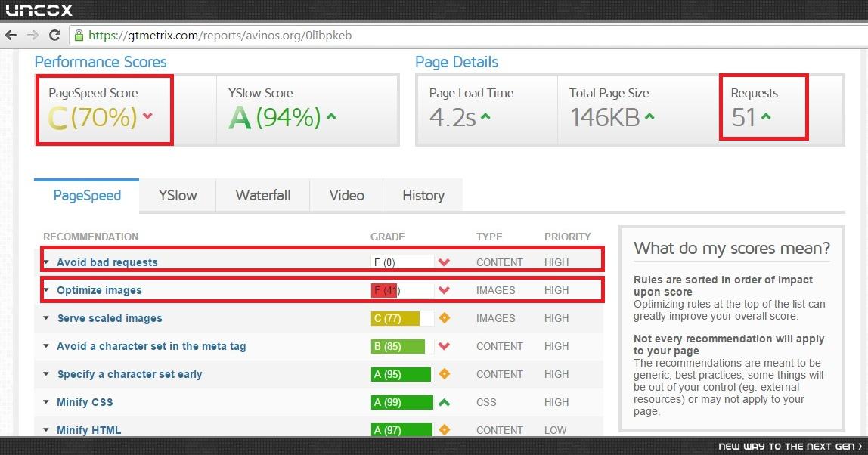Click the Requests green up arrow
The image size is (868, 455).
pos(766,116)
